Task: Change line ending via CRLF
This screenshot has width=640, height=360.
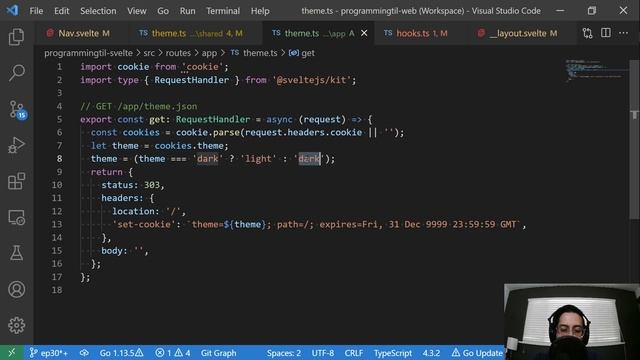Action: pos(353,353)
